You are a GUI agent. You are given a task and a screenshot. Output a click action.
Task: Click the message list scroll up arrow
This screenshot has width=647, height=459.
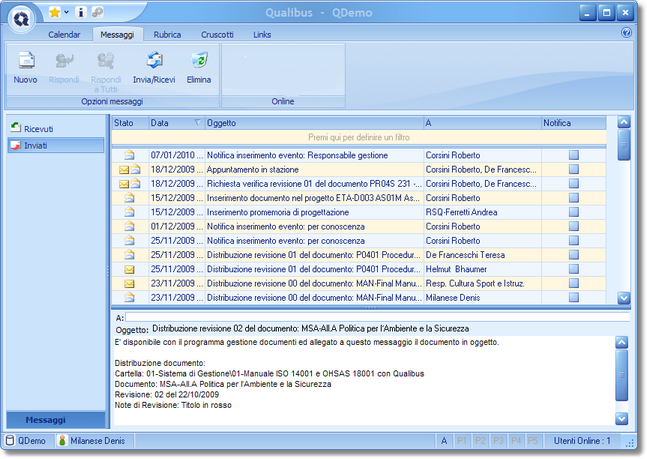pos(624,122)
